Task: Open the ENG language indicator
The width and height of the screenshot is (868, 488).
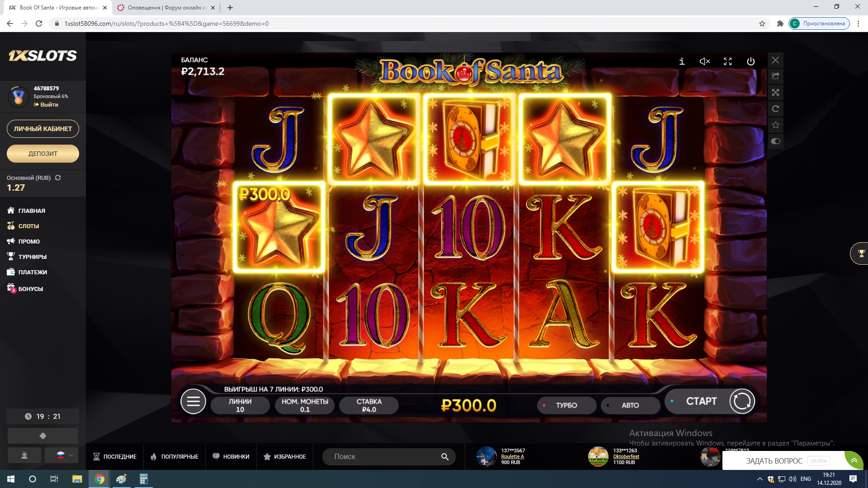Action: point(806,479)
